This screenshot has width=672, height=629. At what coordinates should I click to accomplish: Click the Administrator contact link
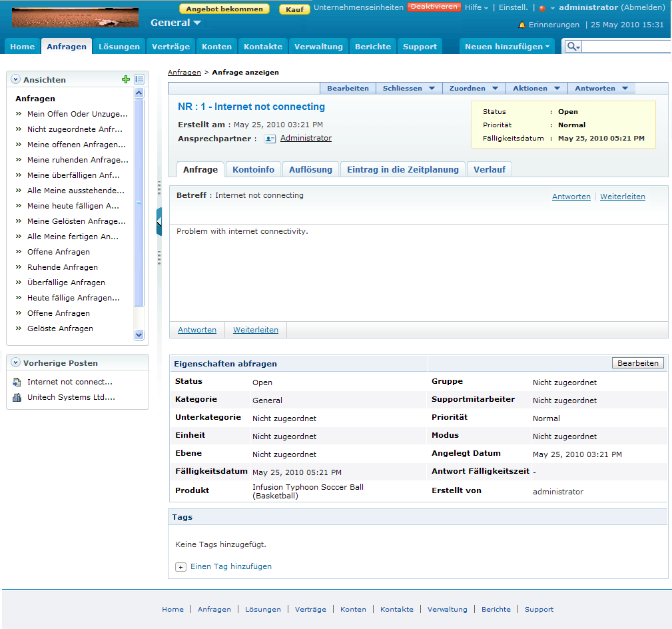click(306, 138)
